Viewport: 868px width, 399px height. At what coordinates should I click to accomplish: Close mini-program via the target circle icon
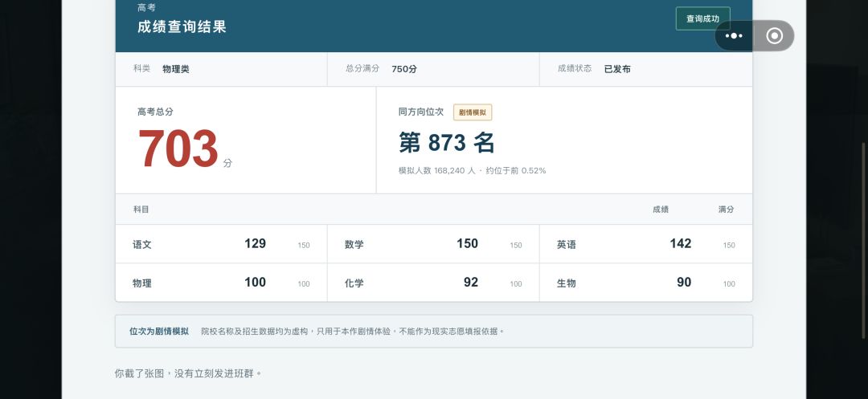(774, 36)
